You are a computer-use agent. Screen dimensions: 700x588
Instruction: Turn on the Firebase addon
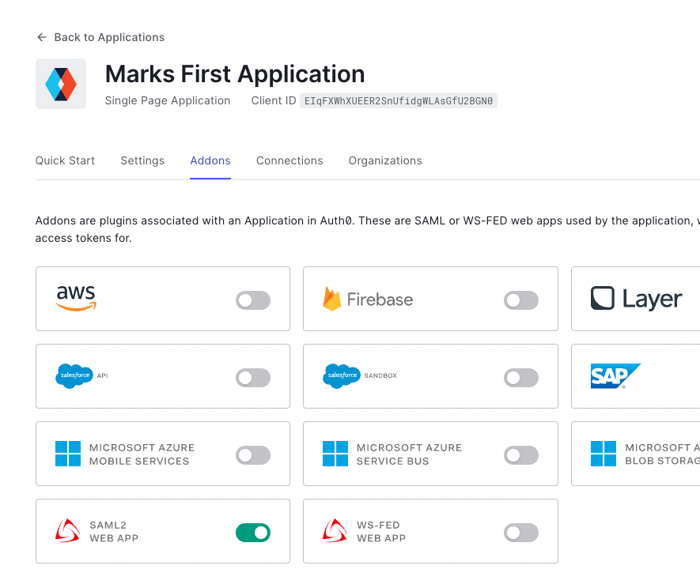coord(521,300)
